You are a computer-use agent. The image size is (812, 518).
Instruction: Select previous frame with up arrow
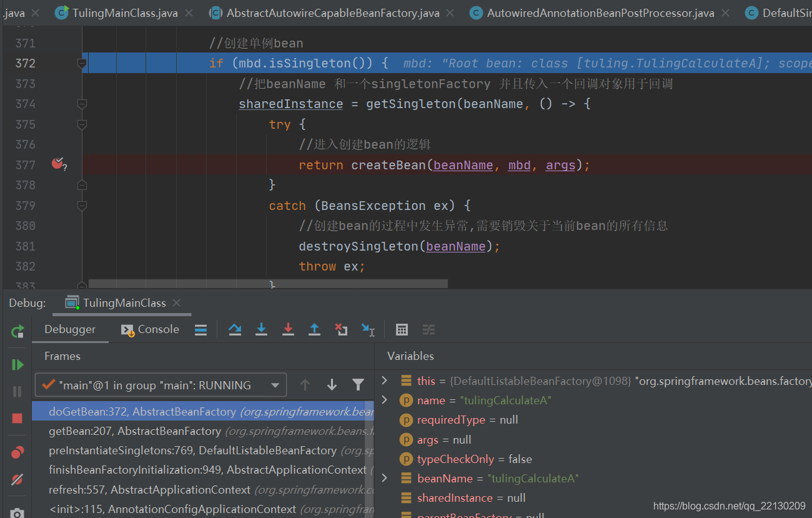(305, 385)
